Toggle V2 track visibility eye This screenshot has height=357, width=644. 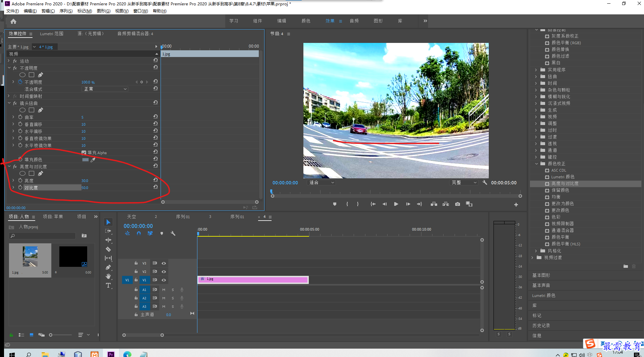(x=164, y=272)
